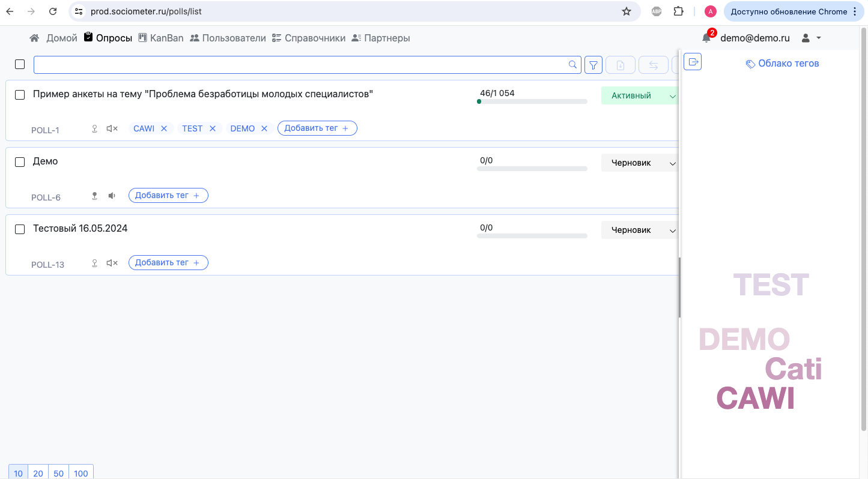Set page size to 50

pyautogui.click(x=58, y=473)
